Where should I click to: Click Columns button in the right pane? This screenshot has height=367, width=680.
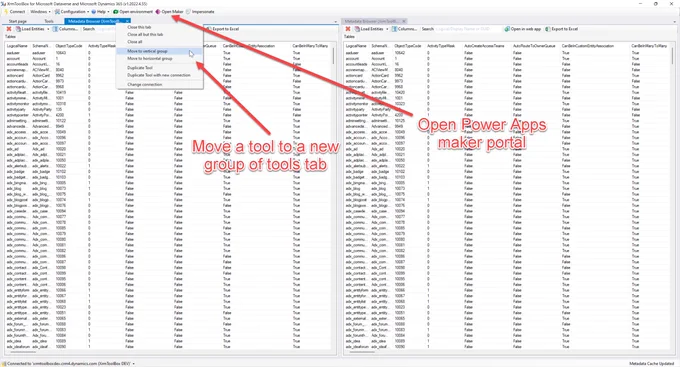coord(405,29)
